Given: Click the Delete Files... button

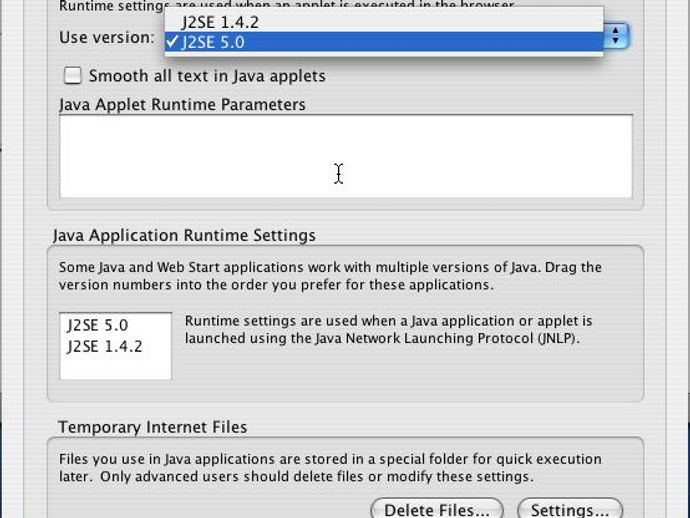Looking at the screenshot, I should [x=437, y=509].
